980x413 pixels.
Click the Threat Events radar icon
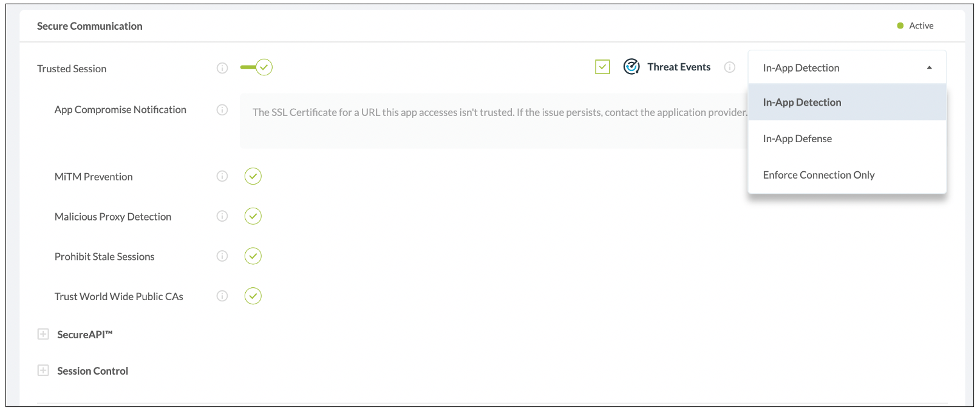point(631,67)
